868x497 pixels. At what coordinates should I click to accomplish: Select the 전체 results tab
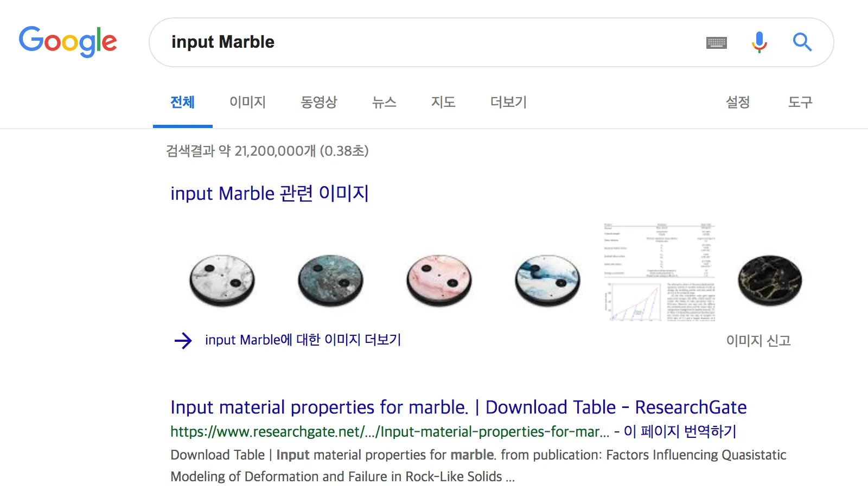(x=182, y=102)
